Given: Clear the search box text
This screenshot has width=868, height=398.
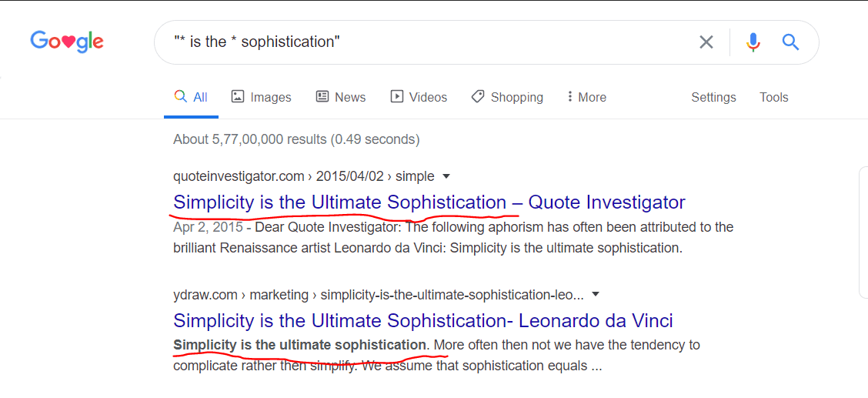Looking at the screenshot, I should [706, 42].
